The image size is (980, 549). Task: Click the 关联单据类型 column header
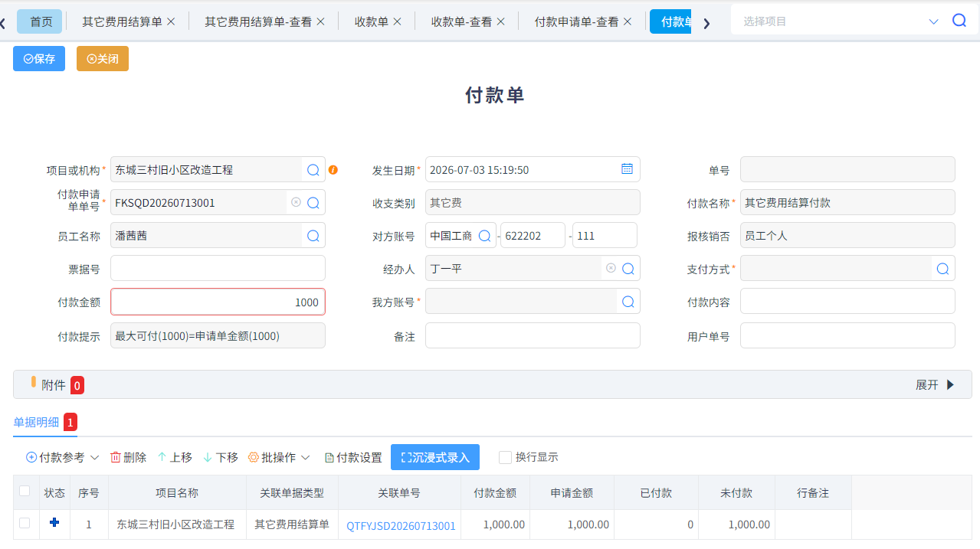[292, 493]
